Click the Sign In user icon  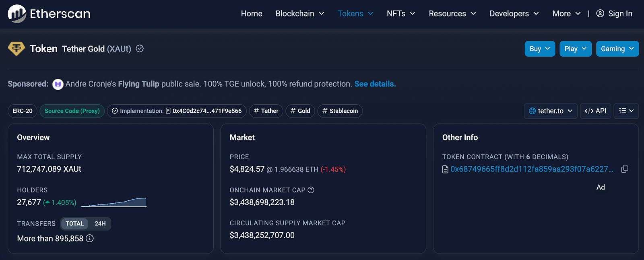(600, 14)
